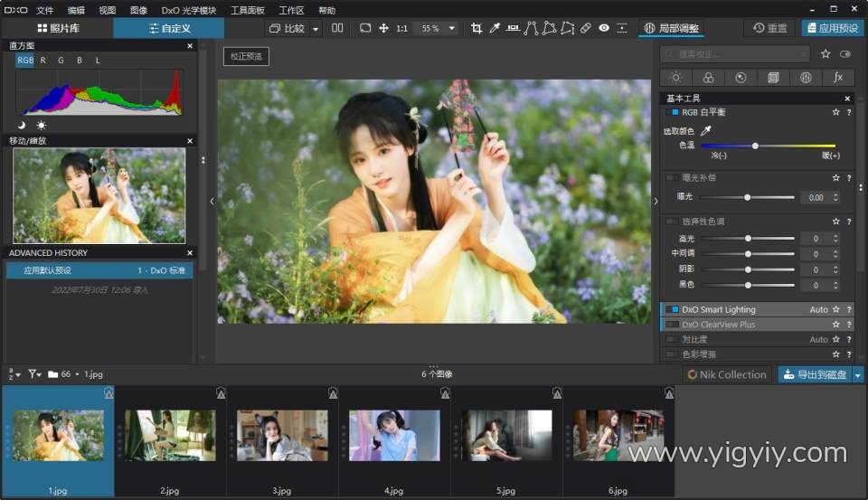Favorite the DxO Smart Lighting tool
The width and height of the screenshot is (868, 500).
[x=835, y=309]
